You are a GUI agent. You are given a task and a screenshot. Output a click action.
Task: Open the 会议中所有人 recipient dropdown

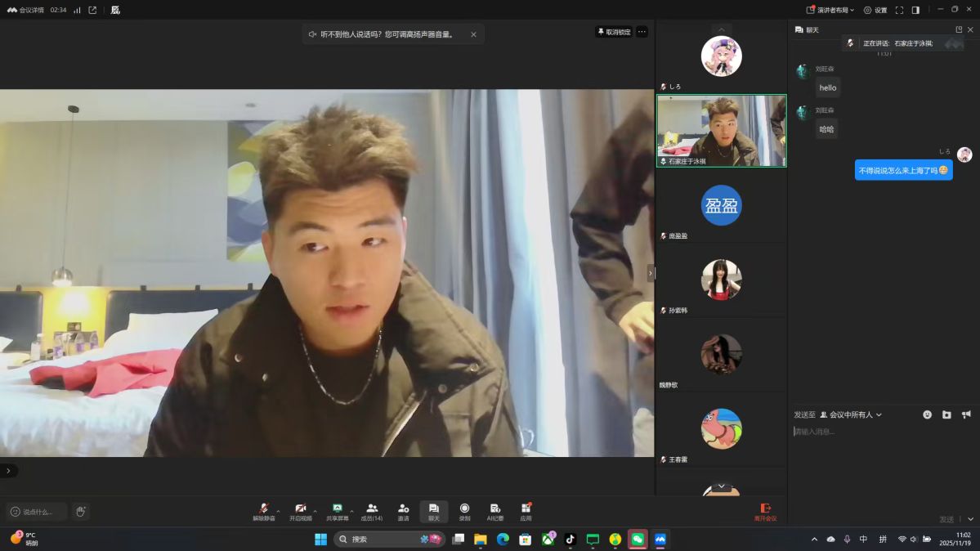click(x=852, y=414)
